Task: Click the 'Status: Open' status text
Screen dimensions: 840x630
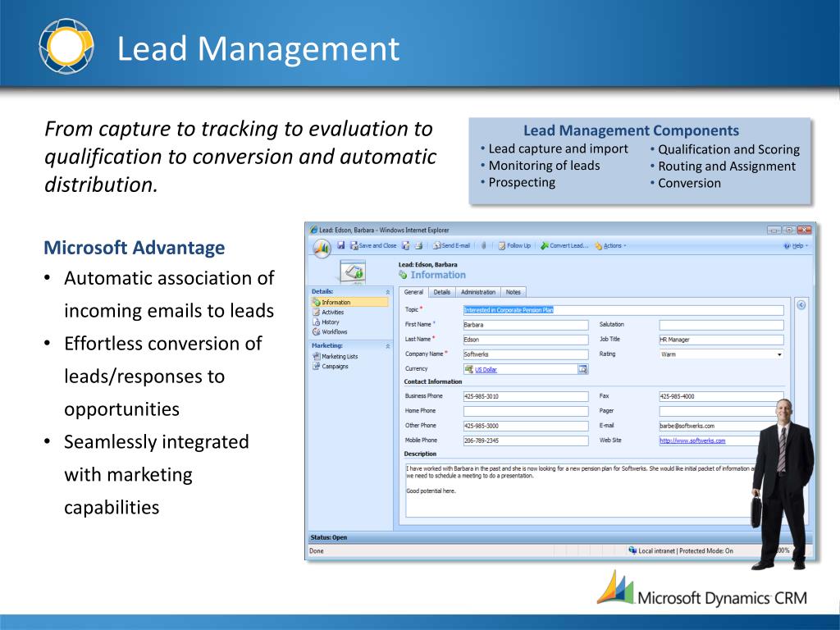Action: (328, 537)
